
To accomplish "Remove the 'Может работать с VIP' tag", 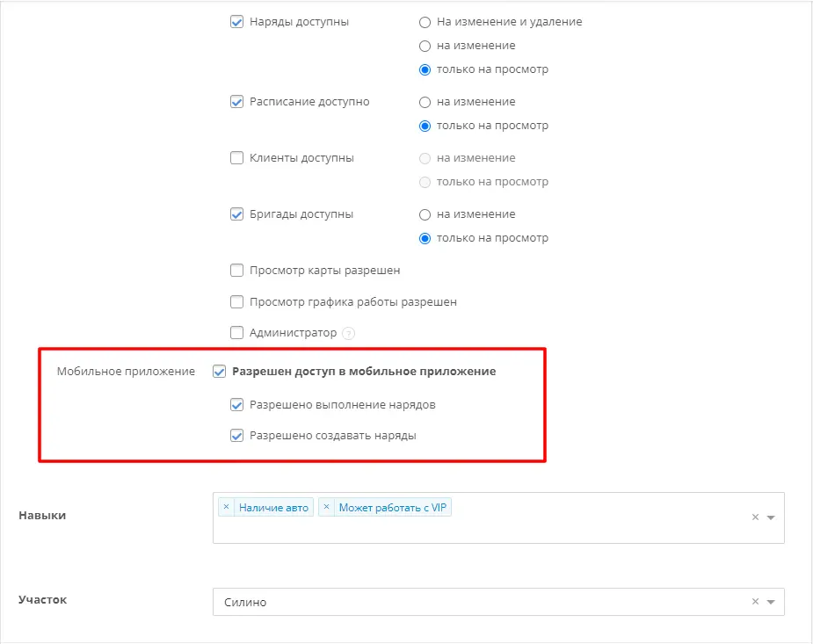I will (x=326, y=507).
